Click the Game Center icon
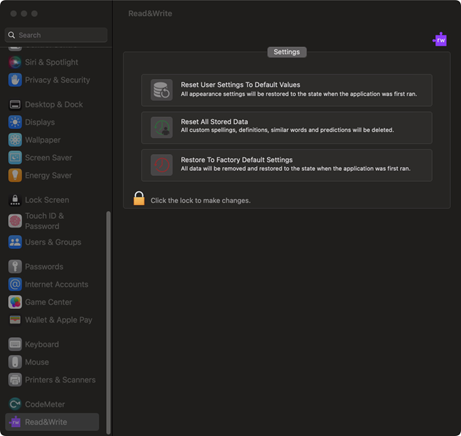The height and width of the screenshot is (436, 461). [15, 302]
